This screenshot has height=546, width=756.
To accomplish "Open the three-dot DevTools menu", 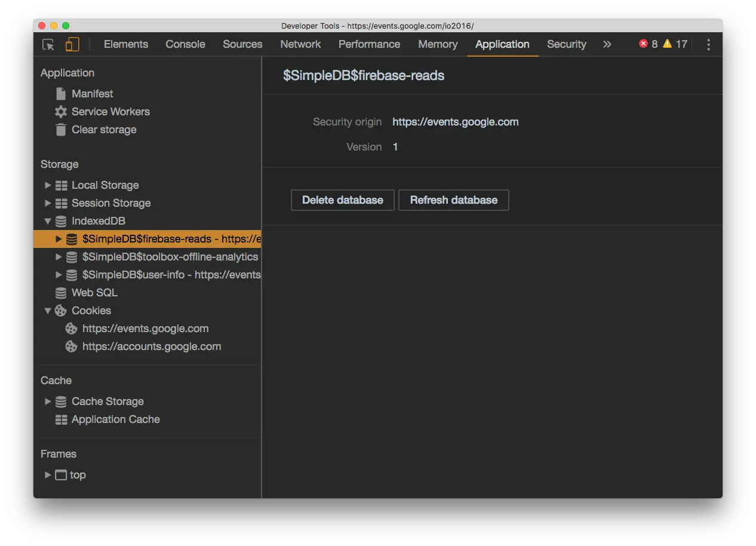I will coord(709,44).
